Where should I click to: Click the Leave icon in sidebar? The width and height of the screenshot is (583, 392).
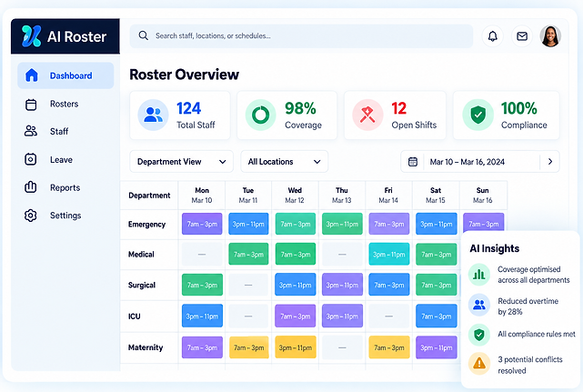(x=31, y=159)
